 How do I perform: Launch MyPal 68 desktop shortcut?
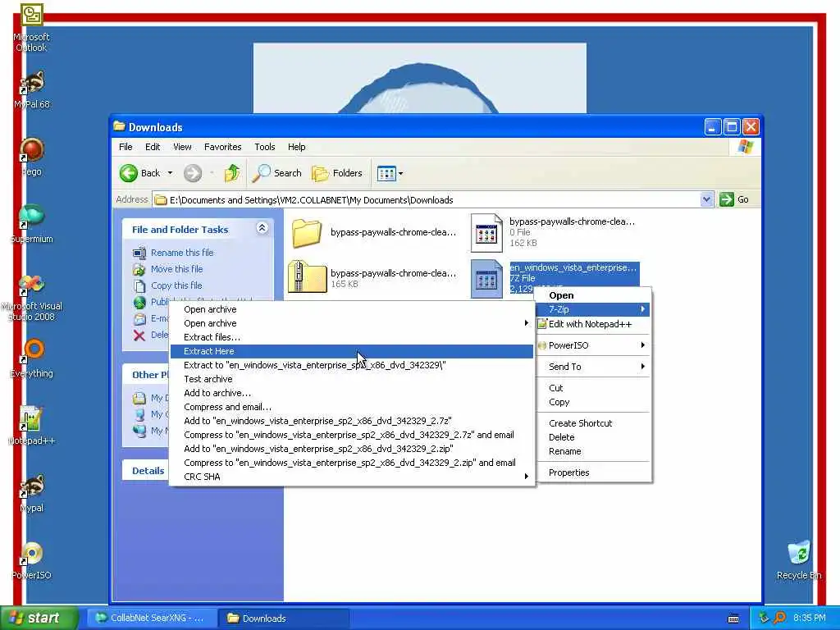(x=32, y=83)
